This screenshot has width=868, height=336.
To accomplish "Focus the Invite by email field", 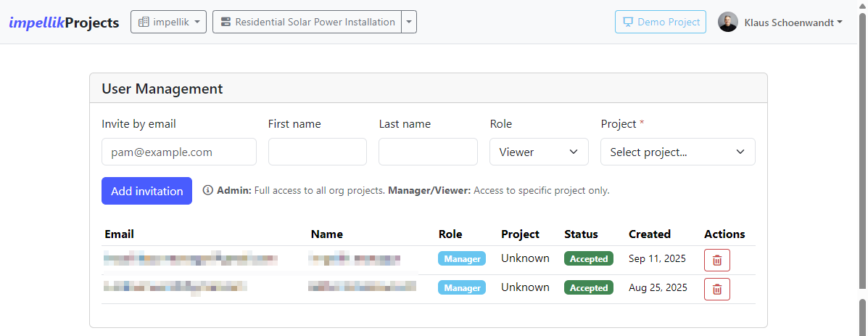I will point(179,152).
